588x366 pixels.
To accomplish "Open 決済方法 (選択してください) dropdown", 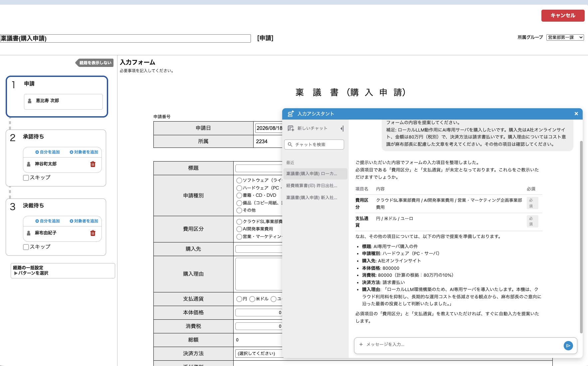I will click(x=259, y=353).
